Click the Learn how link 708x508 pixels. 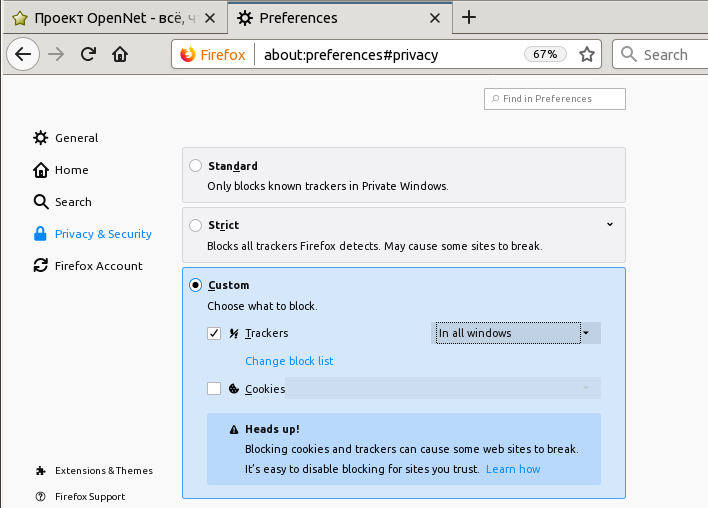coord(513,469)
